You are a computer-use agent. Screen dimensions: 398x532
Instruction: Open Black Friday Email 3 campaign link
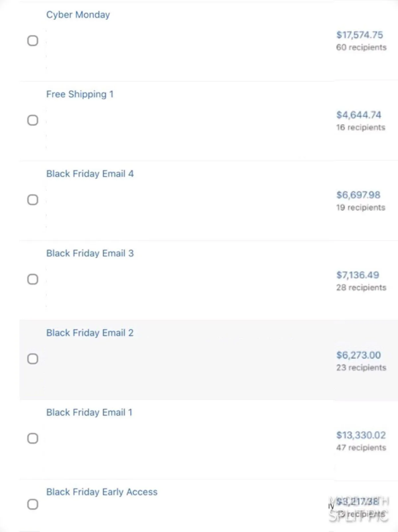pyautogui.click(x=90, y=254)
